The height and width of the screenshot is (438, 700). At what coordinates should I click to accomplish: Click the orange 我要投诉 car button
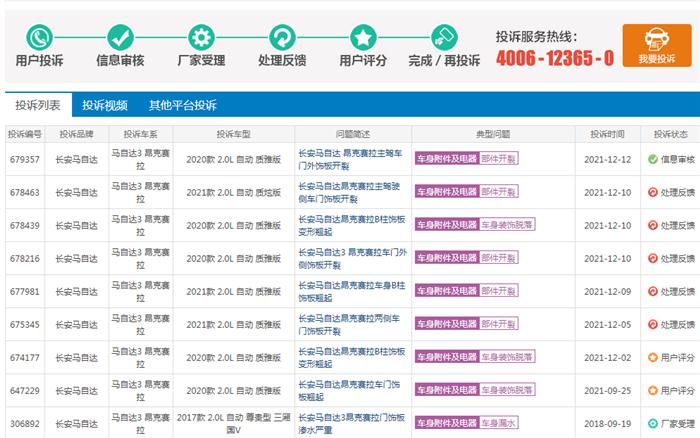pos(657,46)
